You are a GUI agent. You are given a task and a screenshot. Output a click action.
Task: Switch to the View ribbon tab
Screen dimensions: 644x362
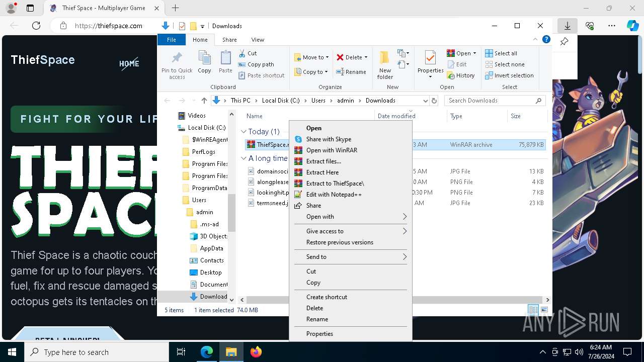(x=258, y=40)
